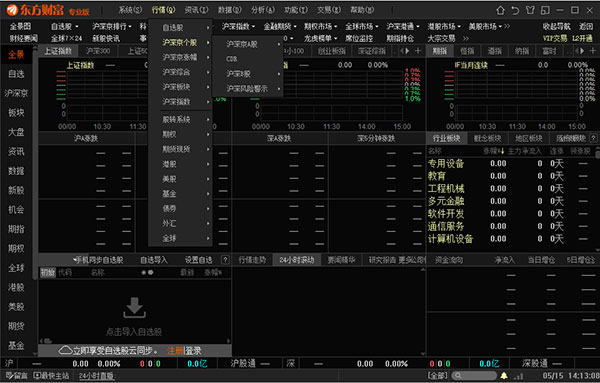This screenshot has height=383, width=600.
Task: Click the scroll-up arrow of the news panel
Action: tap(423, 270)
